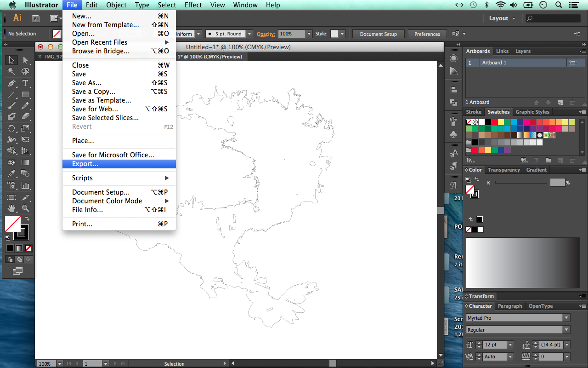The height and width of the screenshot is (368, 588).
Task: Apply None mode button in toolbar
Action: point(28,248)
